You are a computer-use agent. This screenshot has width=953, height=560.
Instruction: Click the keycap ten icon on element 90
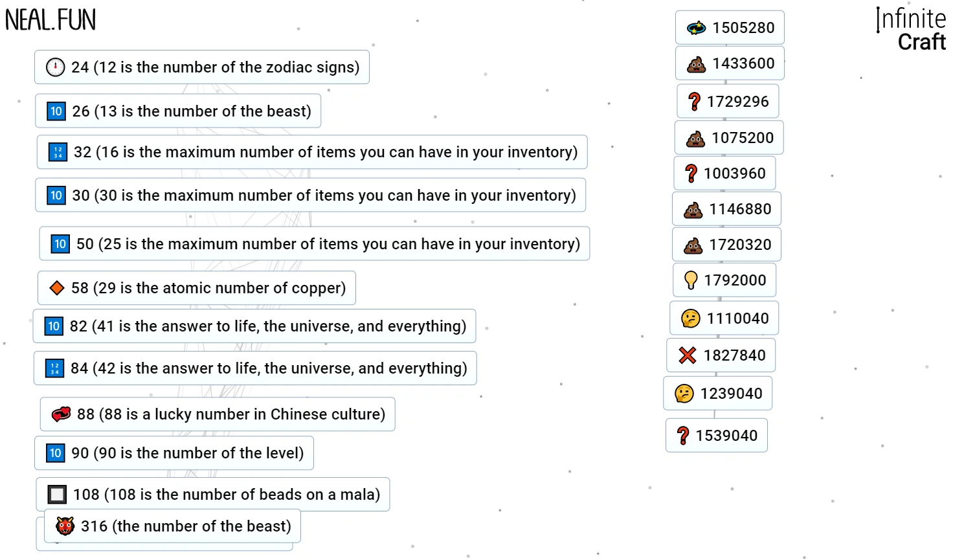tap(55, 453)
